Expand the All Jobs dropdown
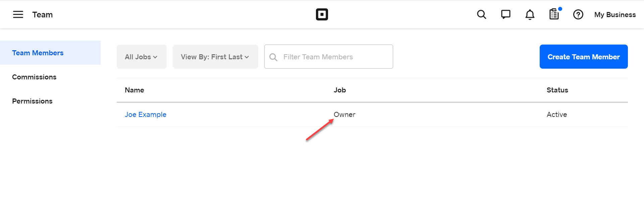644x202 pixels. point(141,57)
